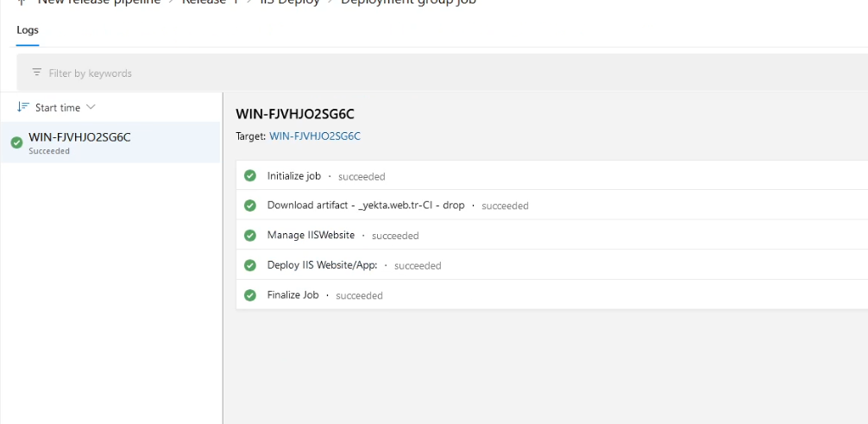
Task: Click the green success icon beside WIN-FJVHJO2SG6C in the left list
Action: pos(16,142)
